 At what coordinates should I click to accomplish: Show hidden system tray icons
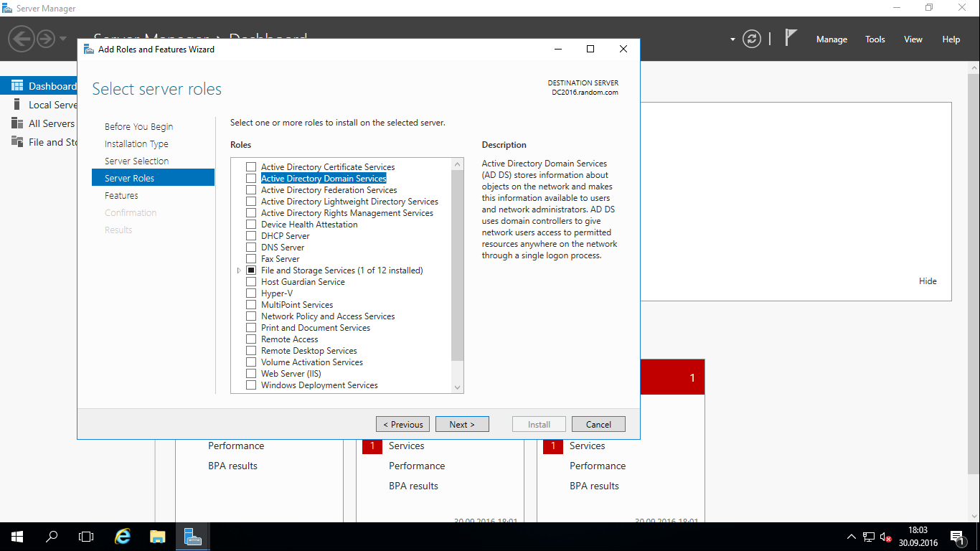point(852,537)
